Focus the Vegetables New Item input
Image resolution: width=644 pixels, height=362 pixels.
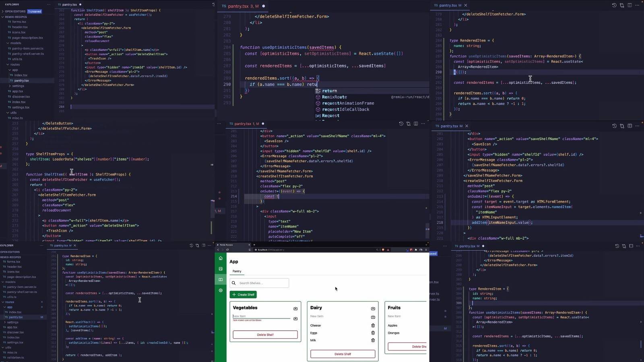pos(262,316)
